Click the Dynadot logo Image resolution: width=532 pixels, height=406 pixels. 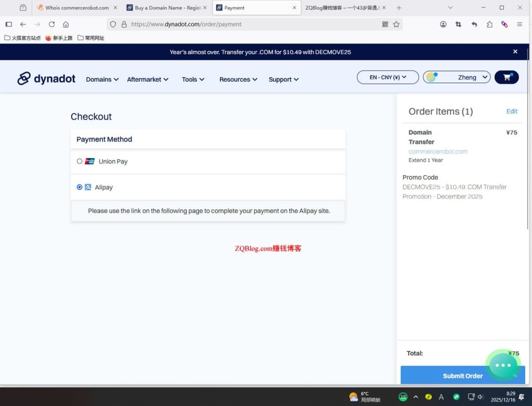pos(46,78)
